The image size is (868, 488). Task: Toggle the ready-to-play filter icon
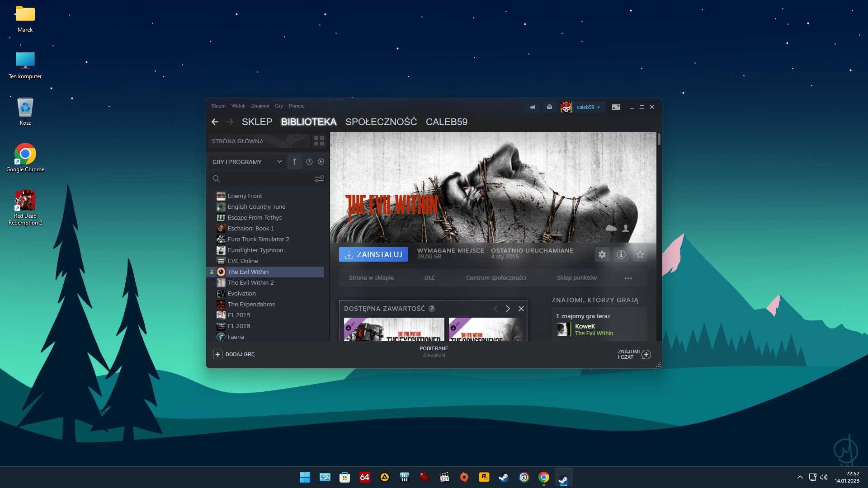pyautogui.click(x=321, y=162)
